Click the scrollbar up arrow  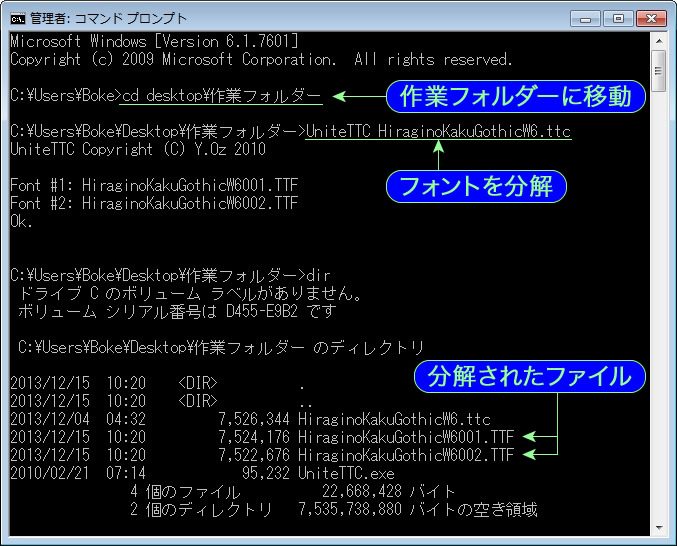(x=658, y=41)
